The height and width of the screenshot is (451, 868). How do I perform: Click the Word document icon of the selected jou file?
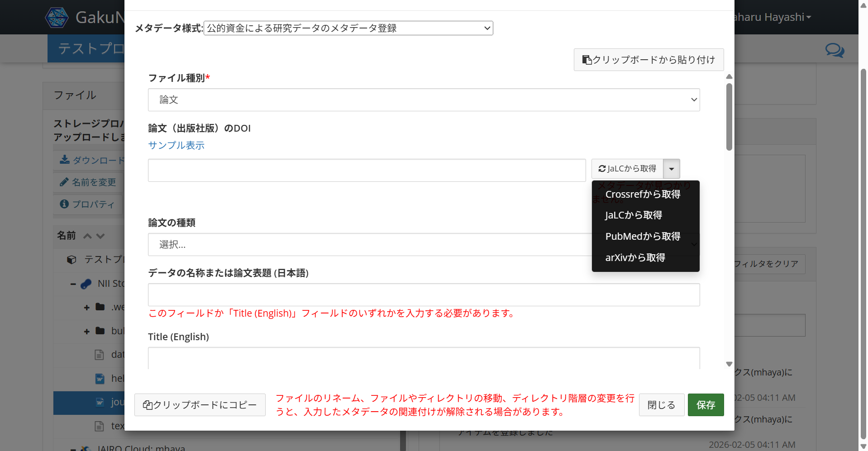[99, 402]
